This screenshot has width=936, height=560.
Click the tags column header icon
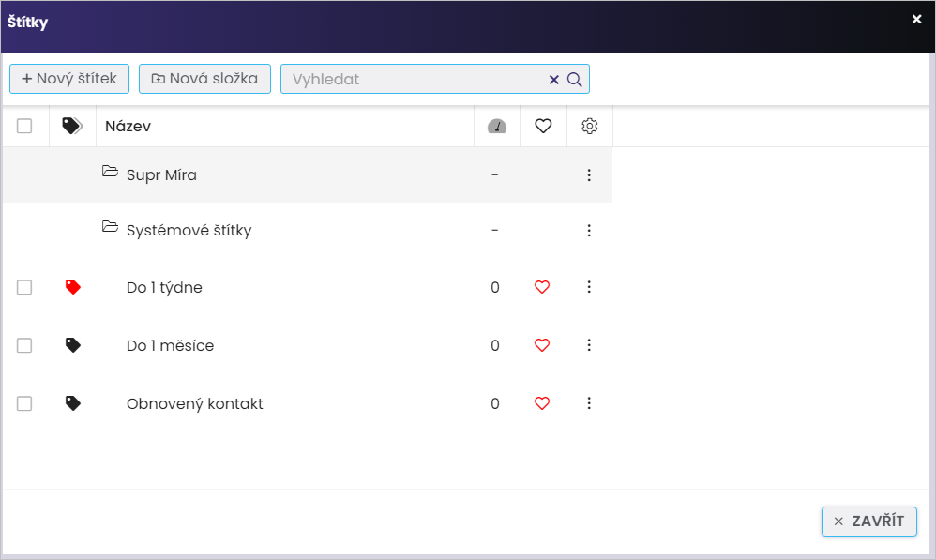click(x=72, y=126)
